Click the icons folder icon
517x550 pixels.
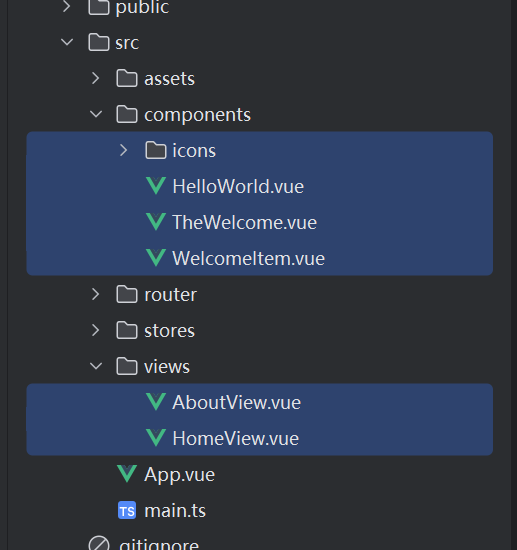(156, 150)
